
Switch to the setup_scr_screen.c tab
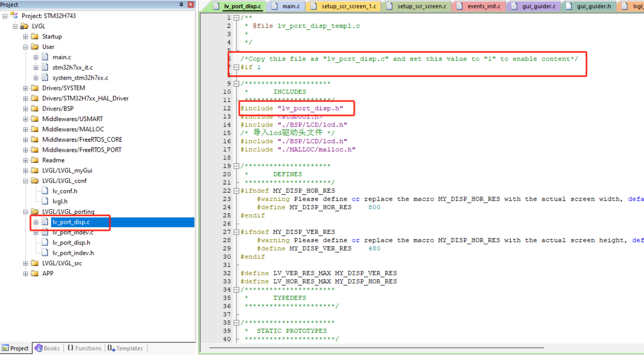[417, 6]
